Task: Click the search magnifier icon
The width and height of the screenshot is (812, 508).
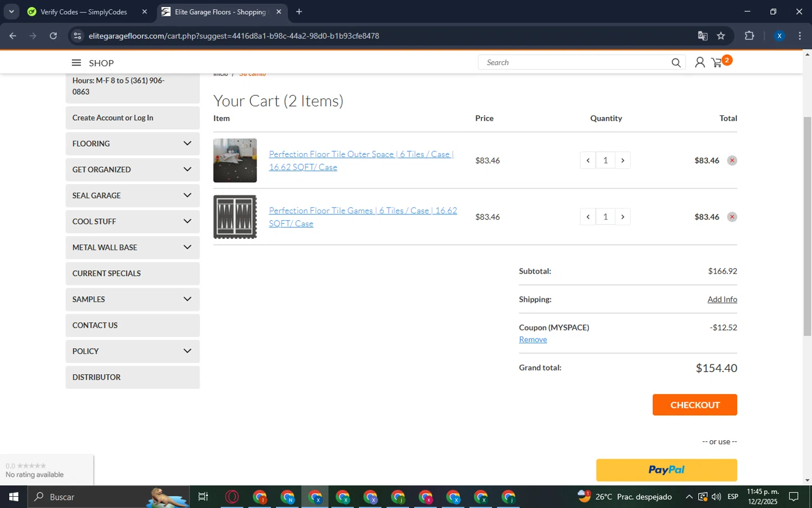Action: pos(676,63)
